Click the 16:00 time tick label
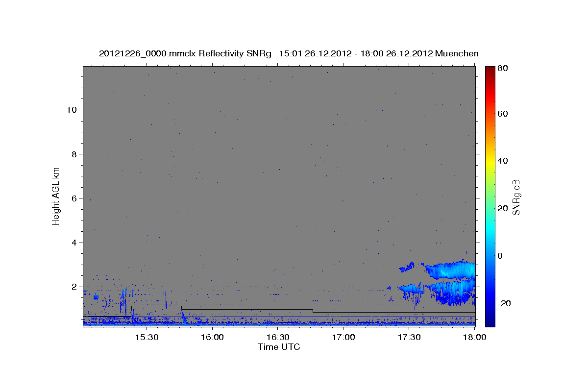 (213, 338)
